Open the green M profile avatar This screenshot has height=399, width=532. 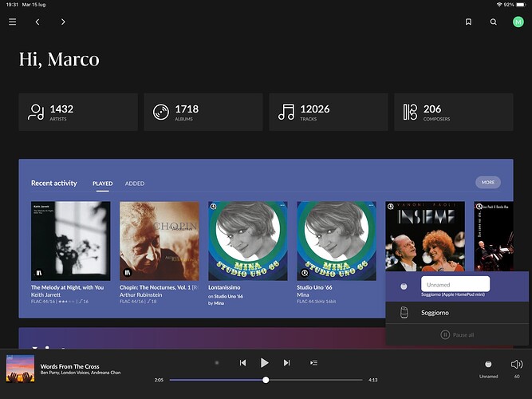(518, 22)
